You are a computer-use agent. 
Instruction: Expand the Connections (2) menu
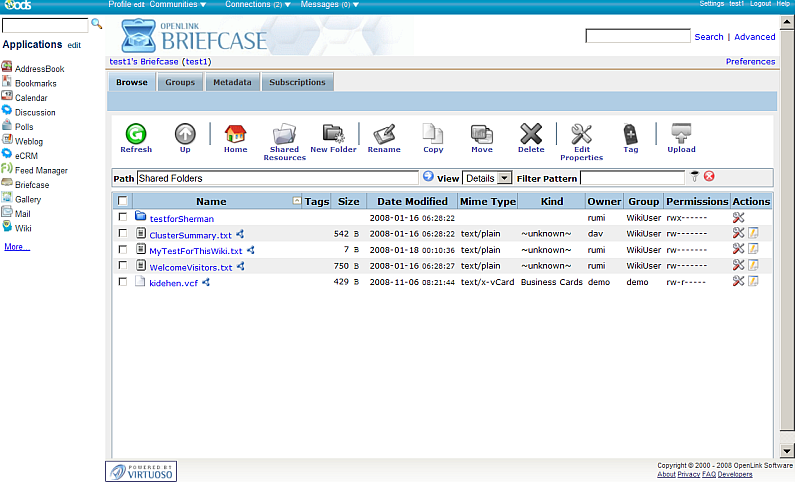click(258, 4)
